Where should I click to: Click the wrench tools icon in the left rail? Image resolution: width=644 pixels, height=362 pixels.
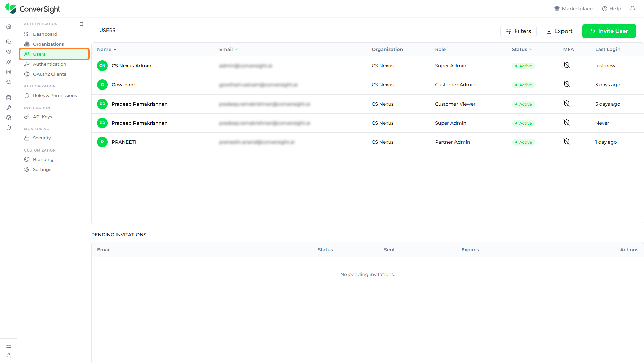(x=9, y=108)
